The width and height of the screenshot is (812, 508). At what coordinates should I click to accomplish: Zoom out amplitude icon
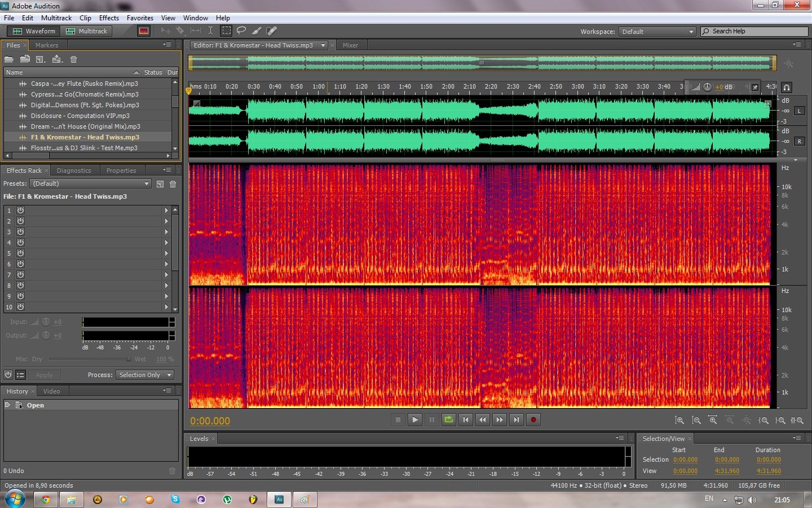[x=696, y=421]
